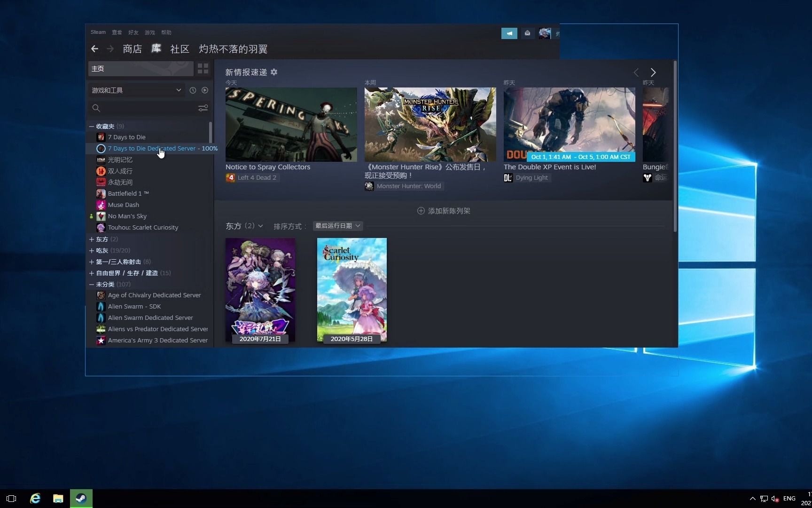Open the 查看 menu
The width and height of the screenshot is (812, 508).
click(x=117, y=32)
